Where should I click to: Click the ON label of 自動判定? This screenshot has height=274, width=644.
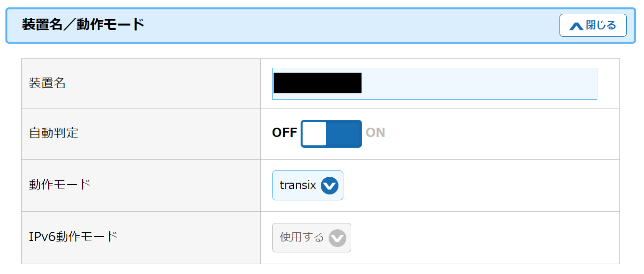click(375, 133)
